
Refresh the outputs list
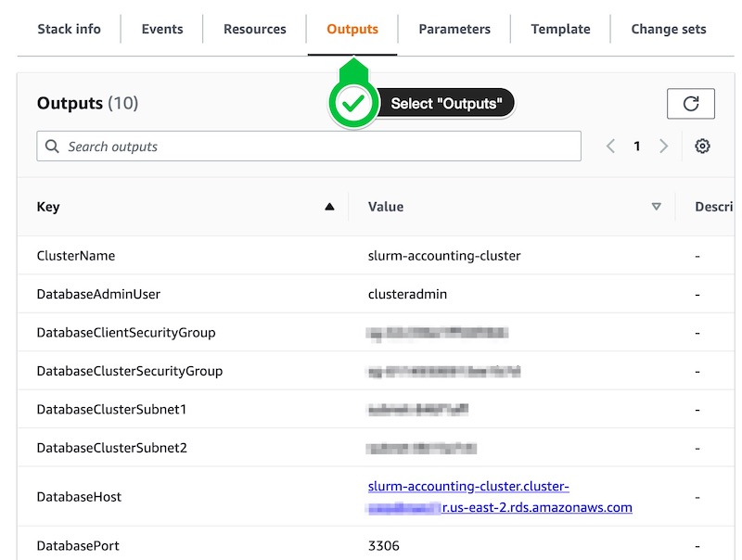690,104
